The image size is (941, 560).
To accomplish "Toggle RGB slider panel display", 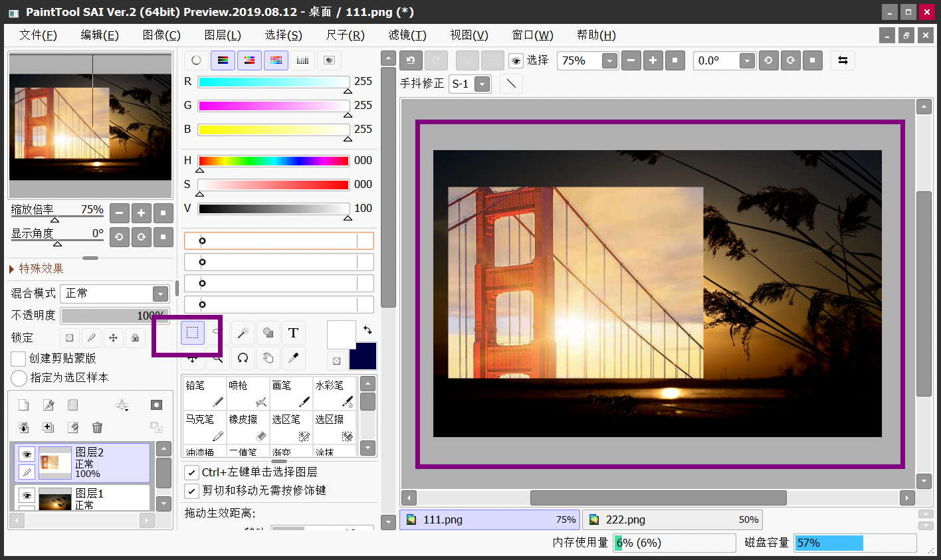I will click(223, 60).
